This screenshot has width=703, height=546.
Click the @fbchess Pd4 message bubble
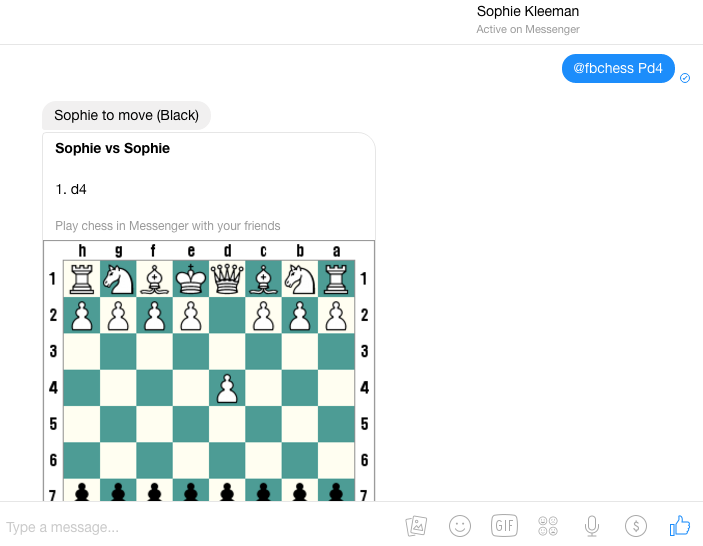(618, 69)
